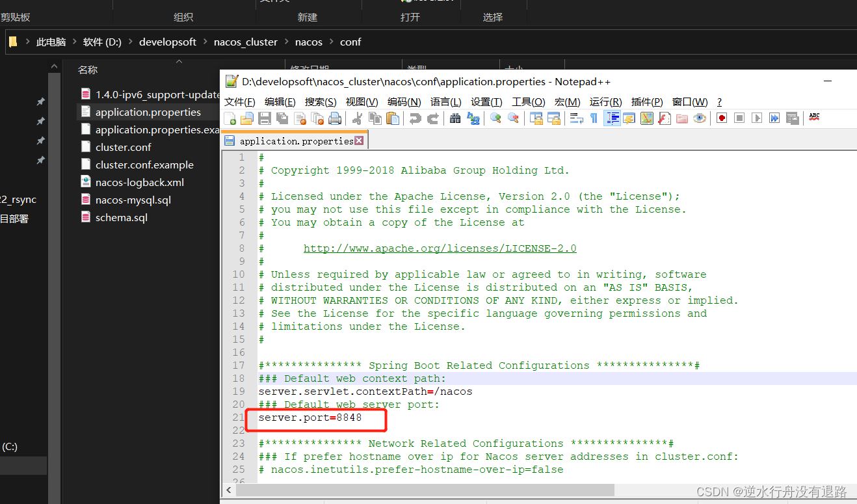Expand chevron after developsoft breadcrumb
This screenshot has height=504, width=857.
pyautogui.click(x=205, y=42)
